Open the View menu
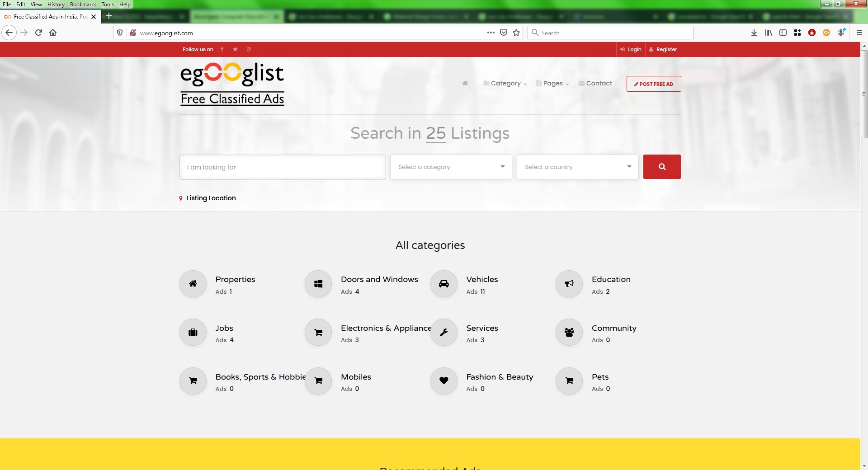This screenshot has width=868, height=470. tap(36, 5)
